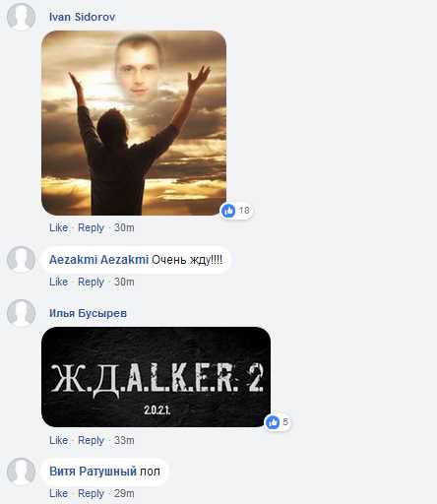This screenshot has width=437, height=504.
Task: Like Ivan Sidorov's photo comment
Action: click(x=59, y=227)
